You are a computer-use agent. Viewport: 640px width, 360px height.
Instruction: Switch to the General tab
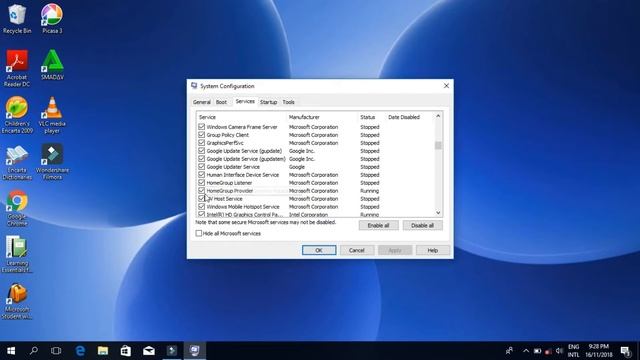point(202,102)
